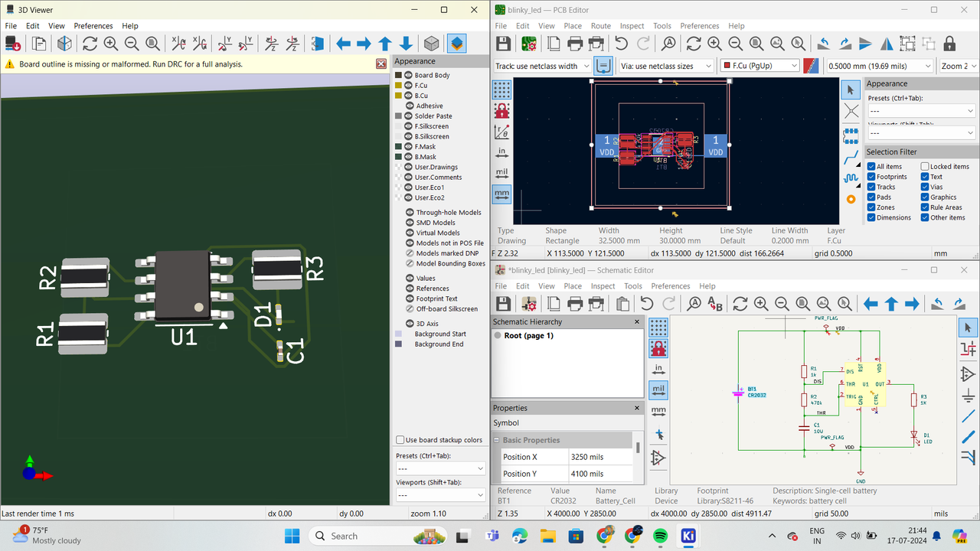Uncheck Footprints in Selection Filter
Image resolution: width=980 pixels, height=551 pixels.
(x=871, y=177)
